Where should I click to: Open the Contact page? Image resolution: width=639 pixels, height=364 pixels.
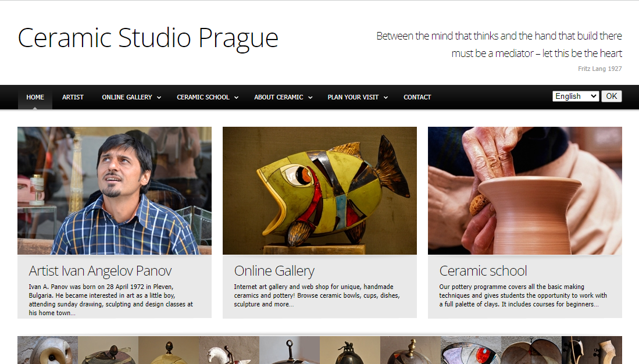417,97
